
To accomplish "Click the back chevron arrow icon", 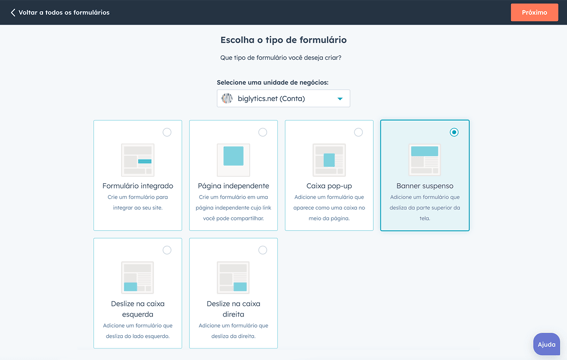I will click(x=13, y=13).
